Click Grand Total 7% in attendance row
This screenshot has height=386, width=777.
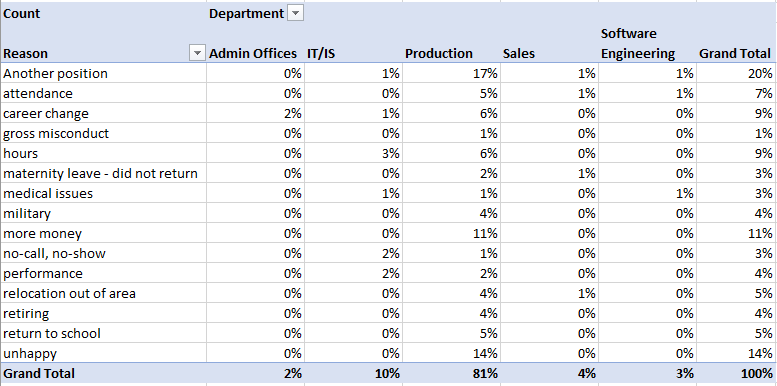736,93
